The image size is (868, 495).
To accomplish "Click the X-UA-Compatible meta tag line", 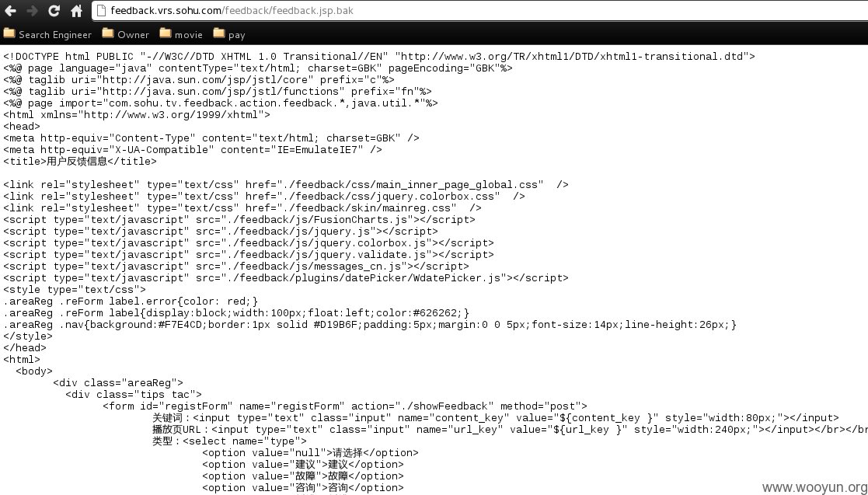I will pos(193,149).
